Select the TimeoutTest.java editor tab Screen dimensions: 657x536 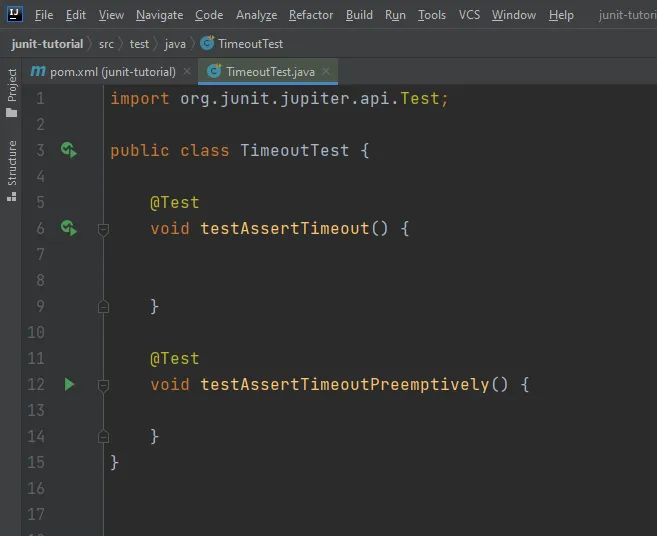270,72
